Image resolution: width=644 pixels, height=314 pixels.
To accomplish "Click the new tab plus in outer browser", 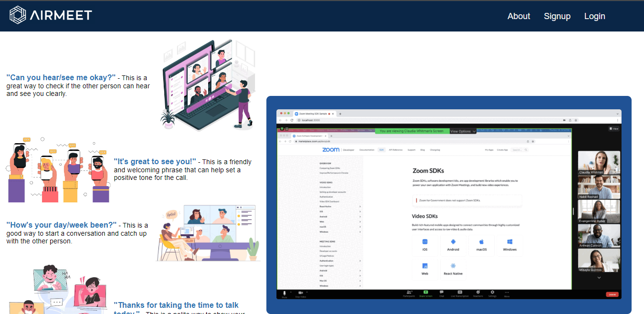I will pyautogui.click(x=340, y=114).
